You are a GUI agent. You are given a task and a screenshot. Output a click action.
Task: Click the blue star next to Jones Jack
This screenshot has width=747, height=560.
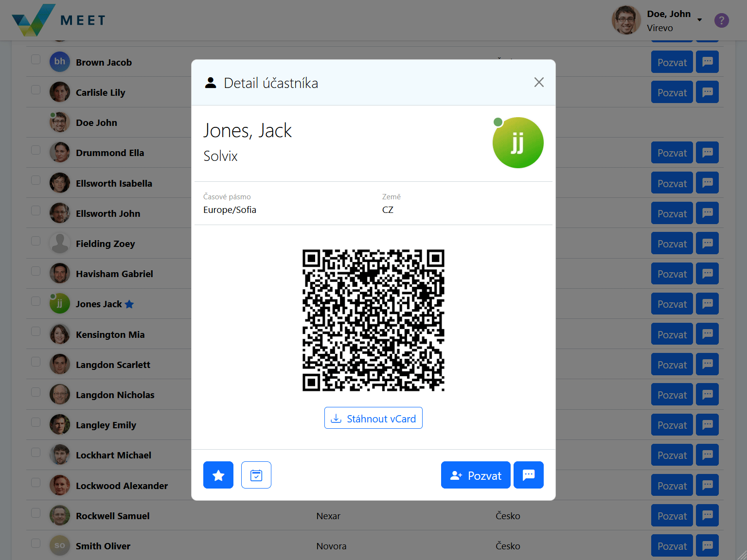(x=129, y=304)
